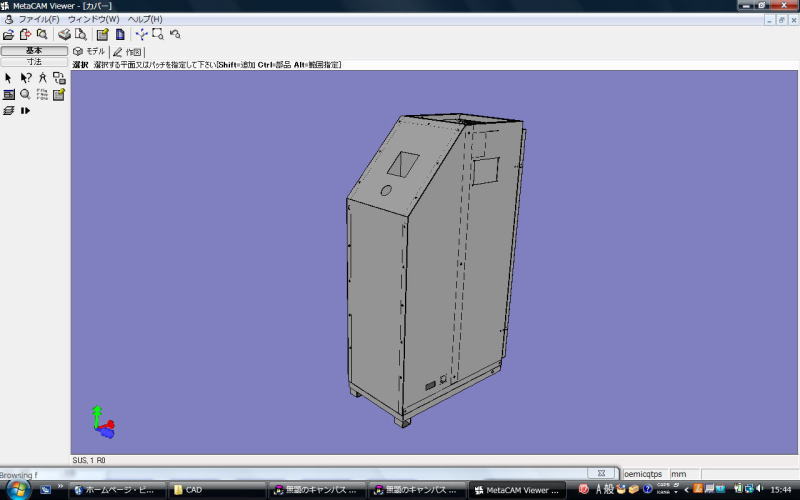
Task: Select the magnifier zoom tool in left panel
Action: tap(25, 94)
